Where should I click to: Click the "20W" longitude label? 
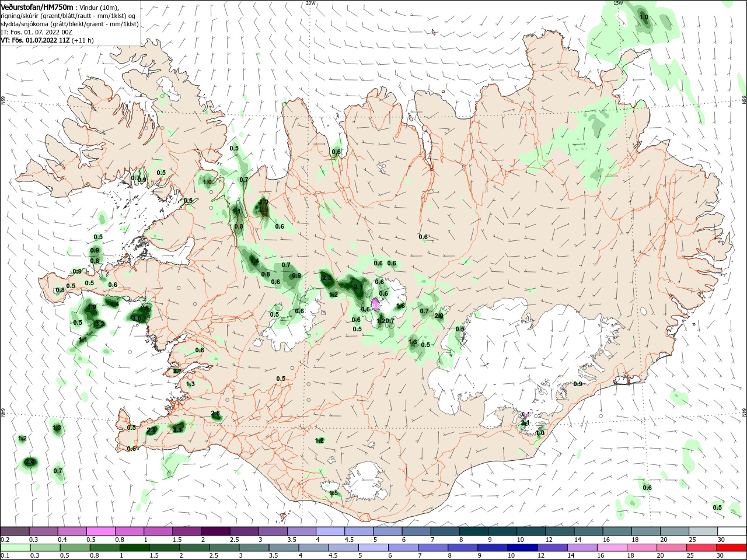[310, 3]
